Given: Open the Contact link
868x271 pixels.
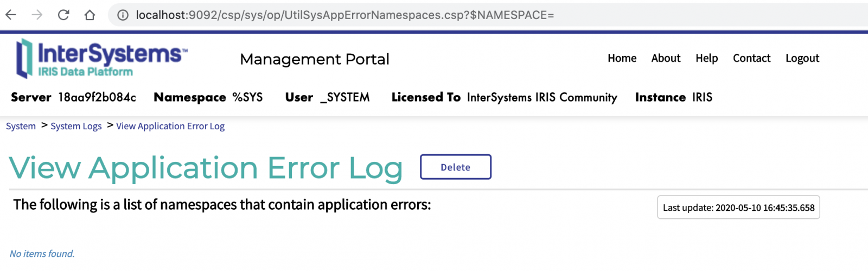Looking at the screenshot, I should (x=751, y=58).
